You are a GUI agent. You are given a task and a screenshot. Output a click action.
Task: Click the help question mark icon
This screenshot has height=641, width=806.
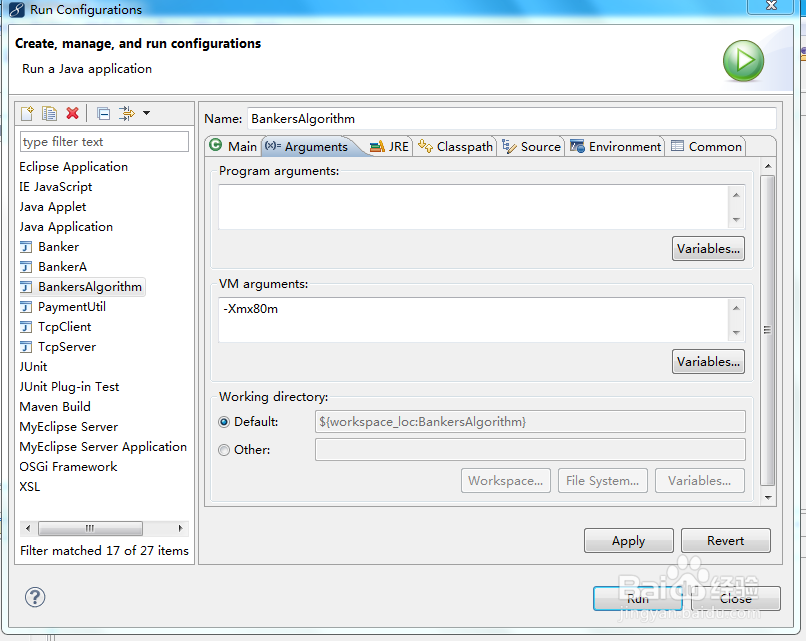point(35,597)
